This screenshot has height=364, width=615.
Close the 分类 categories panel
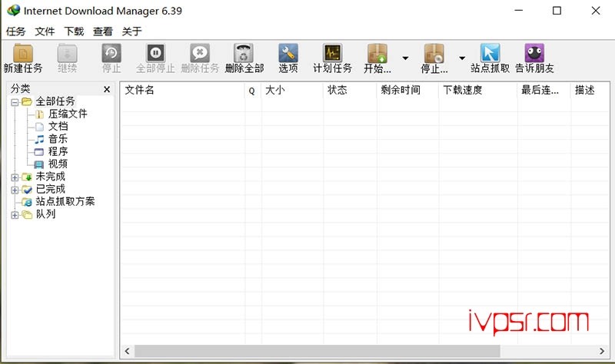[107, 89]
